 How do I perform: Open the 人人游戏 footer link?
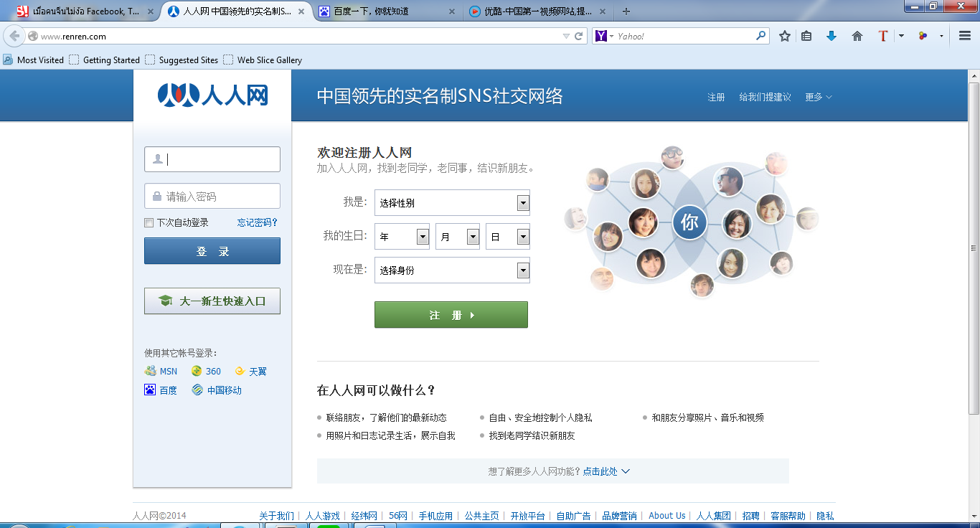tap(323, 516)
